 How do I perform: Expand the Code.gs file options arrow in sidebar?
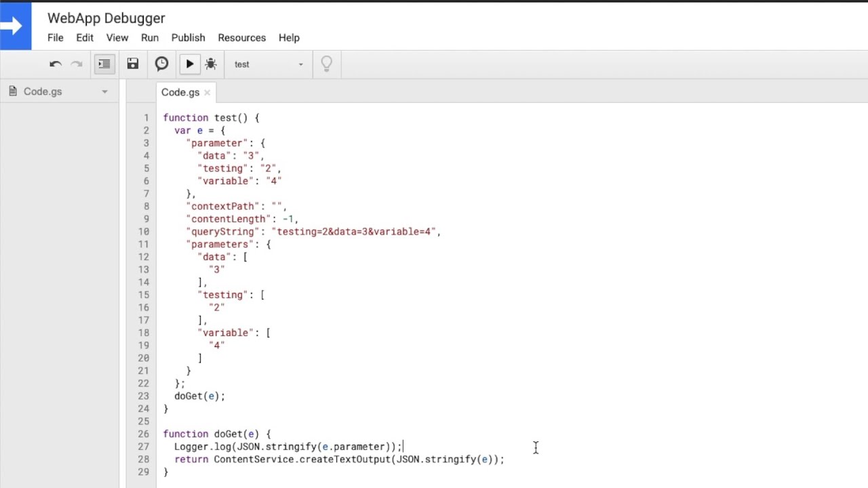point(104,91)
